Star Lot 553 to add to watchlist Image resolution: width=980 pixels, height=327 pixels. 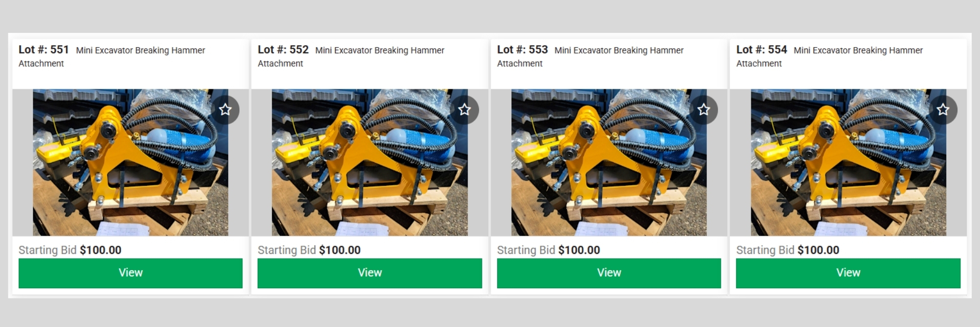704,109
